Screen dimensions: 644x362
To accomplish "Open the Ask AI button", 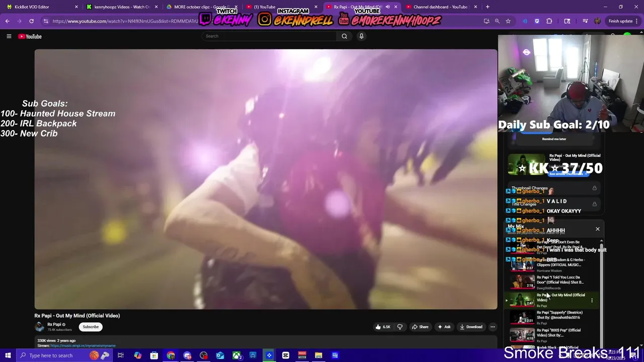I will [444, 327].
